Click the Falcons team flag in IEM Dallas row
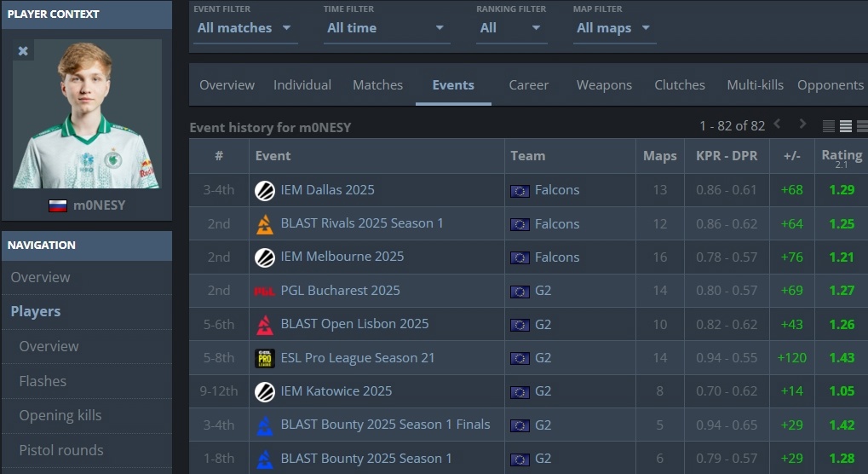Viewport: 868px width, 474px height. pos(520,191)
